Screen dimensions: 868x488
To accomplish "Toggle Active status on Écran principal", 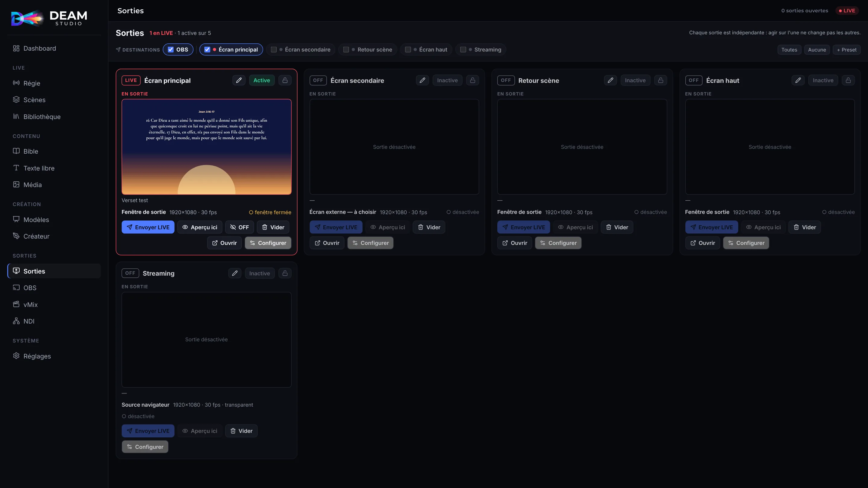I will pos(262,80).
